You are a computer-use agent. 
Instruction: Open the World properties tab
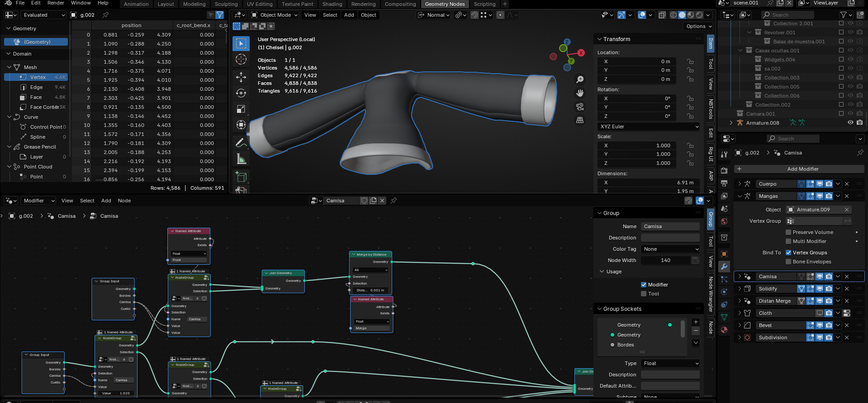[724, 221]
